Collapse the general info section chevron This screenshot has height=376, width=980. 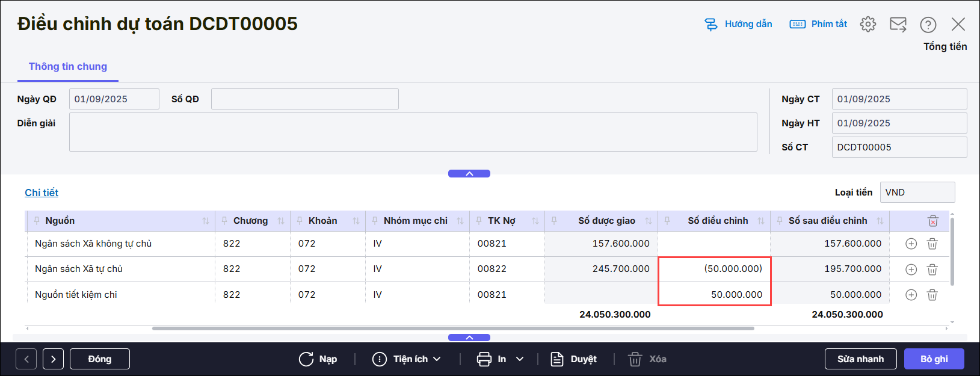point(469,174)
